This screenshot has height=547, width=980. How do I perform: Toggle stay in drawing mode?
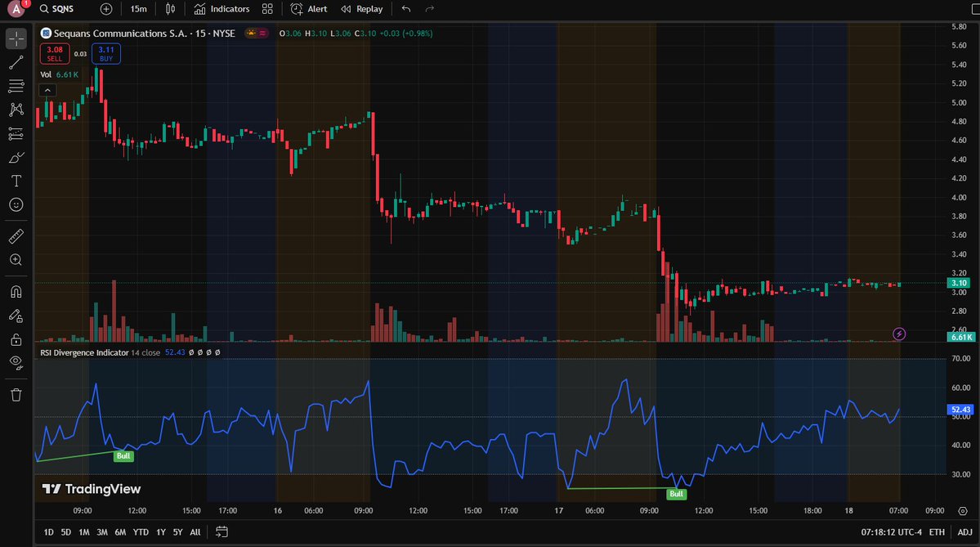point(16,316)
